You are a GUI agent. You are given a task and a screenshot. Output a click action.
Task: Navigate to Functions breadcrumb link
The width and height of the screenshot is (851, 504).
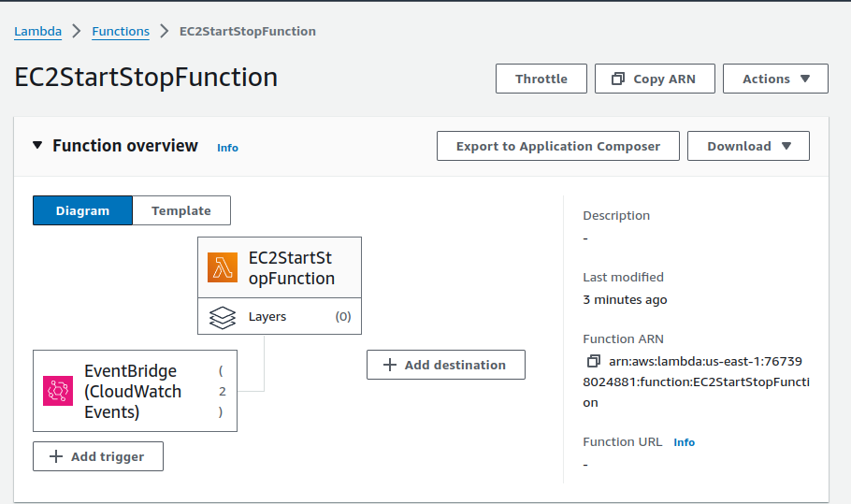(x=121, y=31)
